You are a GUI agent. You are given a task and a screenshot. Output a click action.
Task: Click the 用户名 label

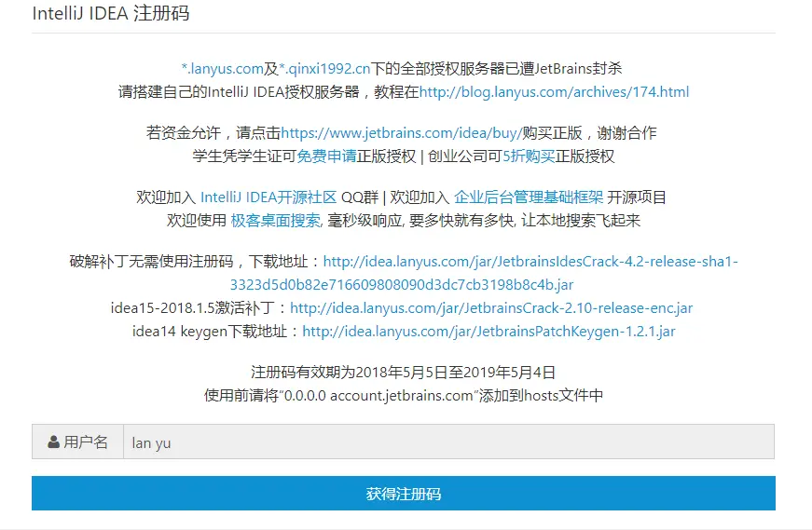click(x=86, y=442)
